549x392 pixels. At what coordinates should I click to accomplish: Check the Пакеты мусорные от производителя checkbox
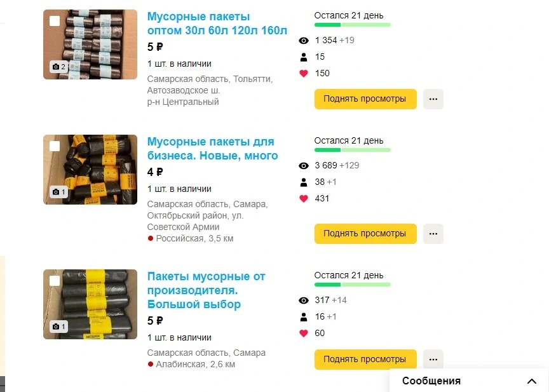tap(55, 281)
